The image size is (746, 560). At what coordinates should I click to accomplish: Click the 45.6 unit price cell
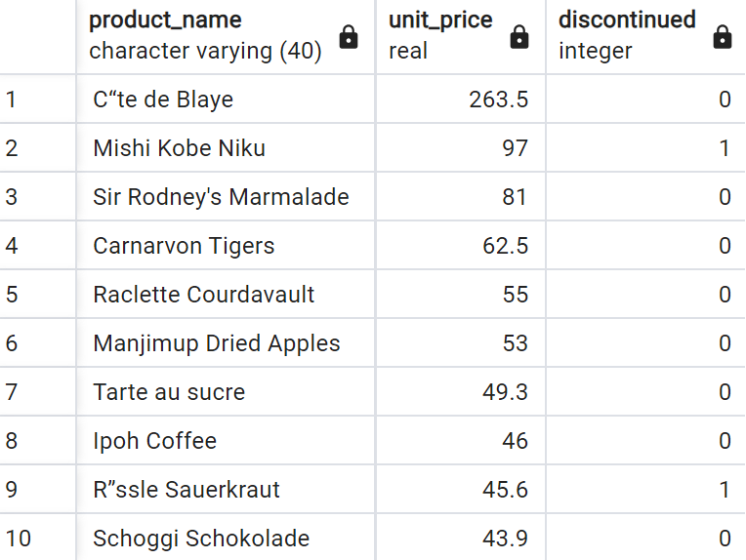tap(461, 489)
